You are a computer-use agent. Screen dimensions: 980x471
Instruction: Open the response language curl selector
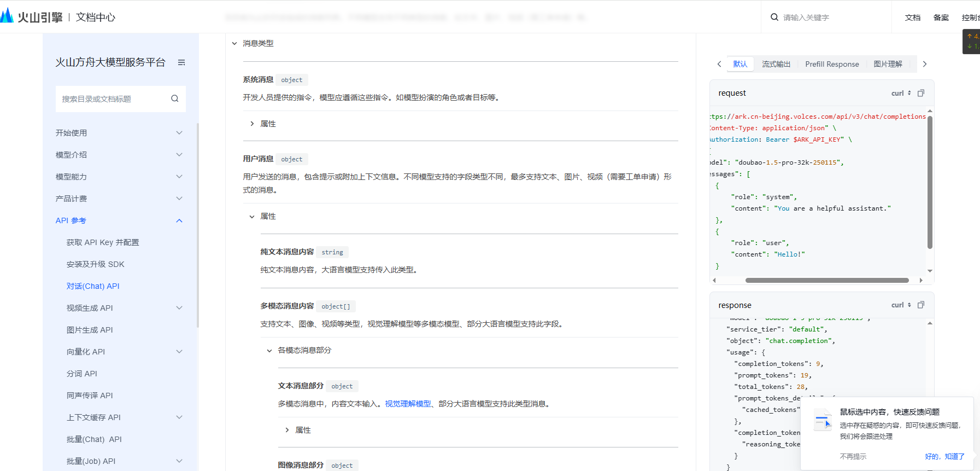(x=901, y=305)
